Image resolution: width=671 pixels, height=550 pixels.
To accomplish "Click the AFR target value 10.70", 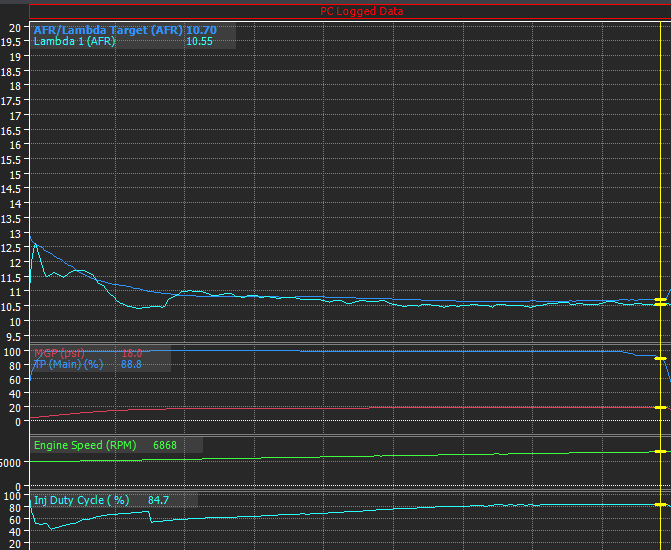I will click(202, 30).
